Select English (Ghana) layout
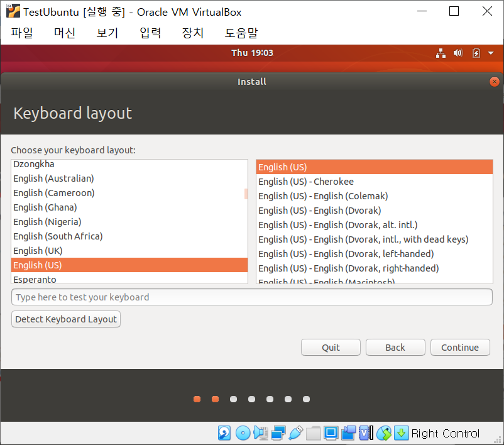Screen dimensions: 504x445 129,207
